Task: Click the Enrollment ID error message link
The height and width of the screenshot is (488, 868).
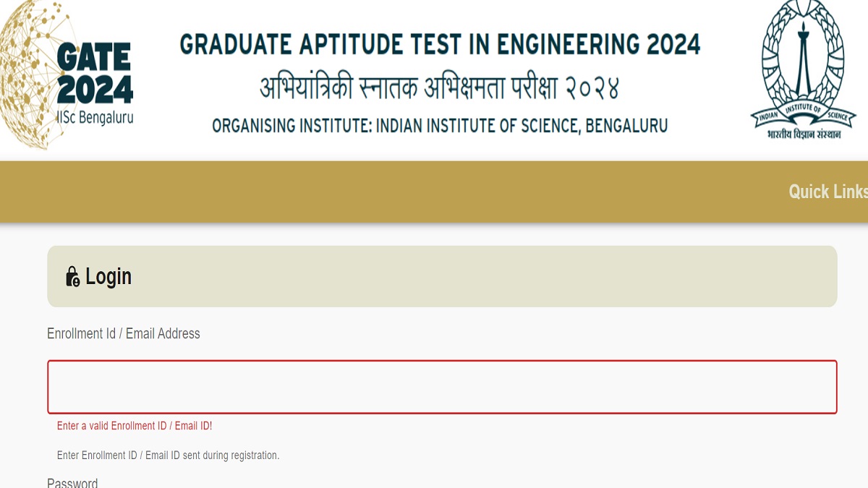Action: click(134, 426)
